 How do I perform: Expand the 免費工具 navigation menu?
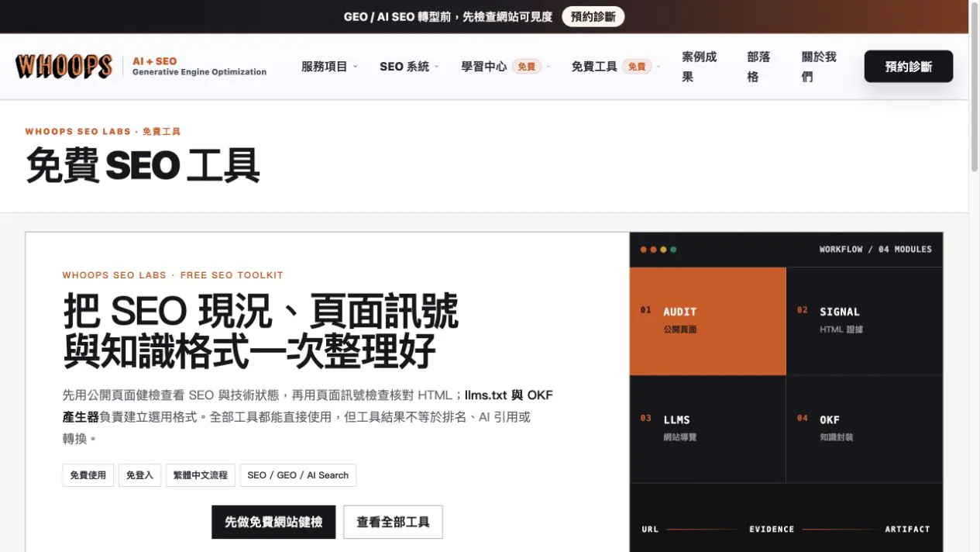[x=615, y=67]
